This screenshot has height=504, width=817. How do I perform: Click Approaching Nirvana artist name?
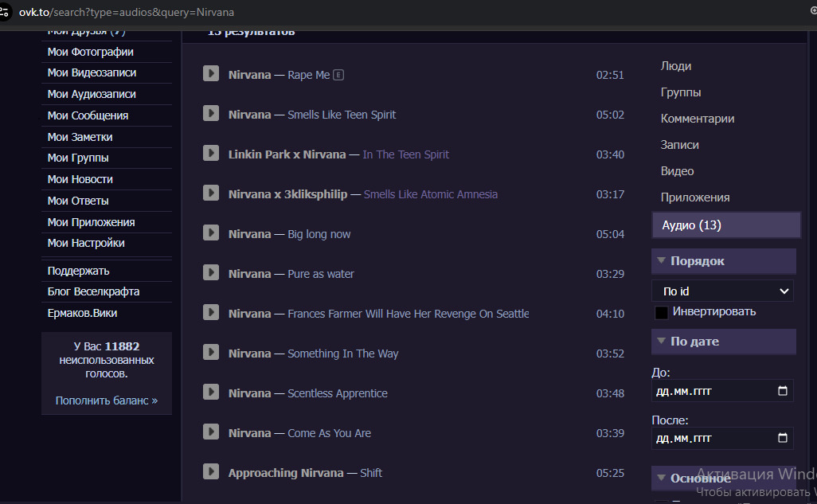(286, 473)
